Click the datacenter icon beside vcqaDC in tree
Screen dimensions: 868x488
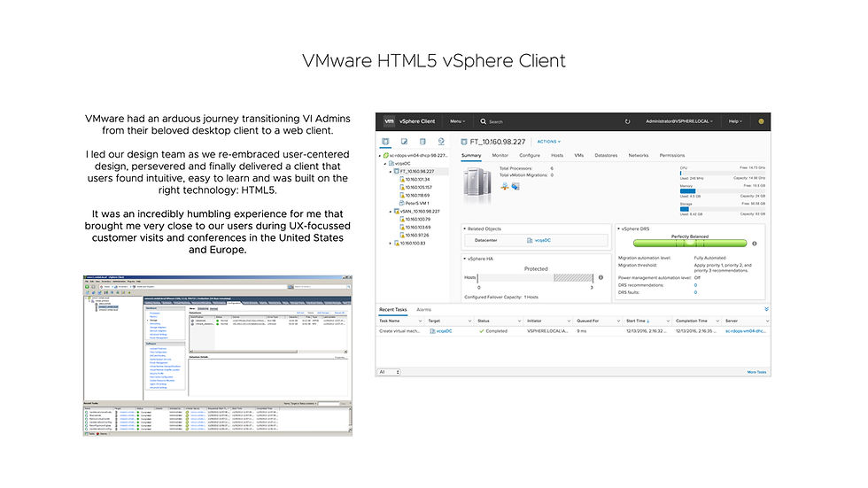[391, 163]
